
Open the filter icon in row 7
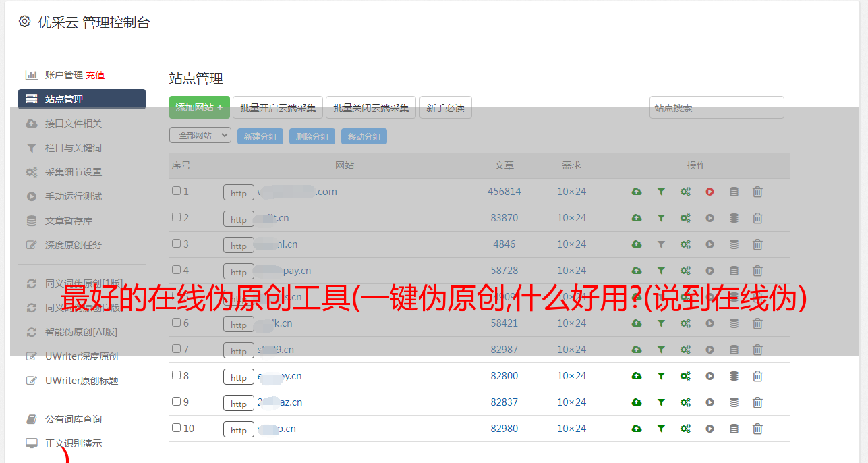661,350
